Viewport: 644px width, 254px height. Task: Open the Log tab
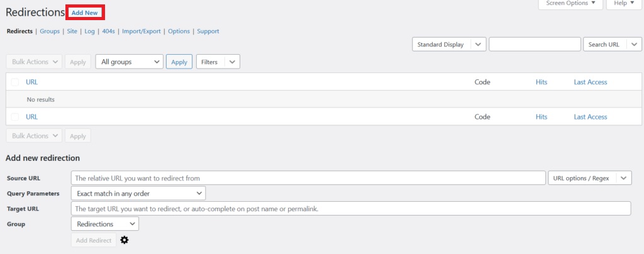click(x=89, y=31)
